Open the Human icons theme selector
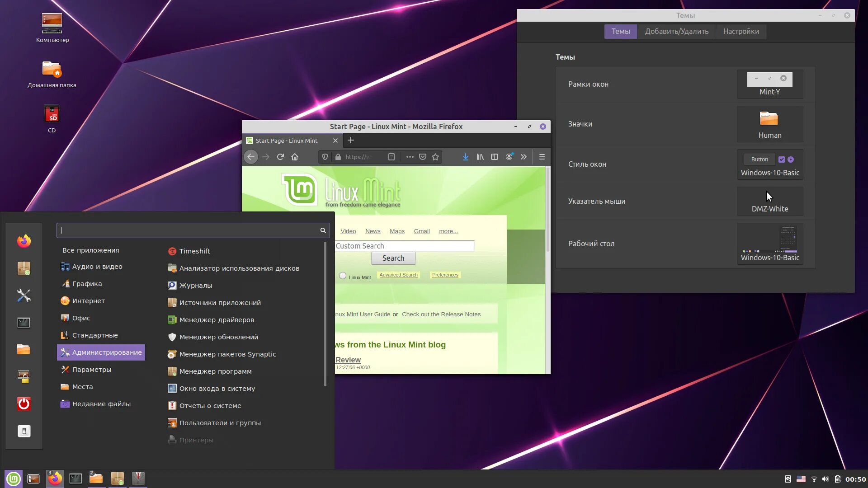868x488 pixels. (770, 124)
